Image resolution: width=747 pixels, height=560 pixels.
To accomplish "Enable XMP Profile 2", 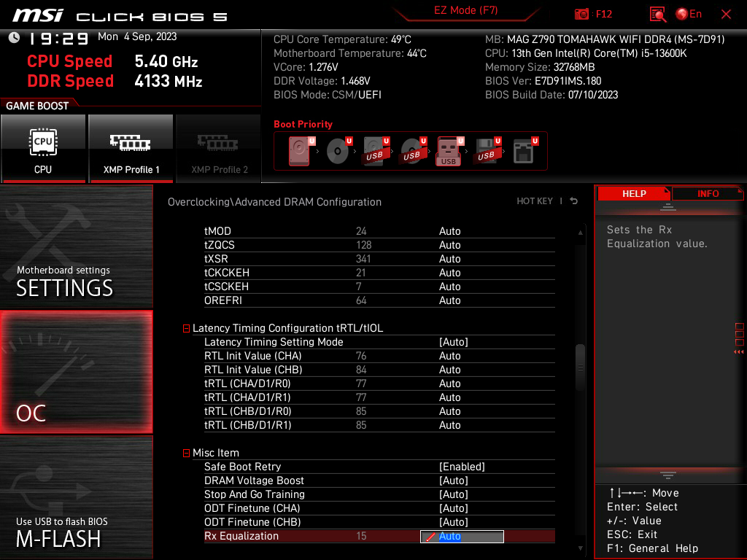I will click(219, 148).
